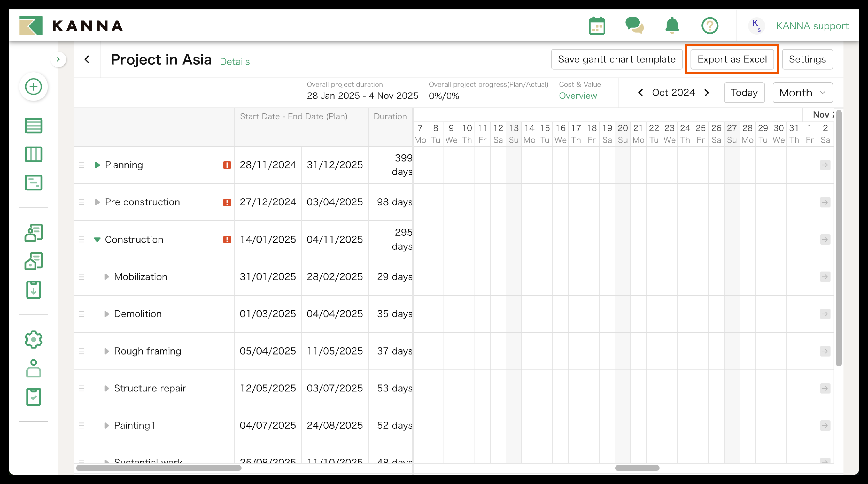Click the red warning icon on Planning row
Viewport: 868px width, 484px height.
coord(227,165)
